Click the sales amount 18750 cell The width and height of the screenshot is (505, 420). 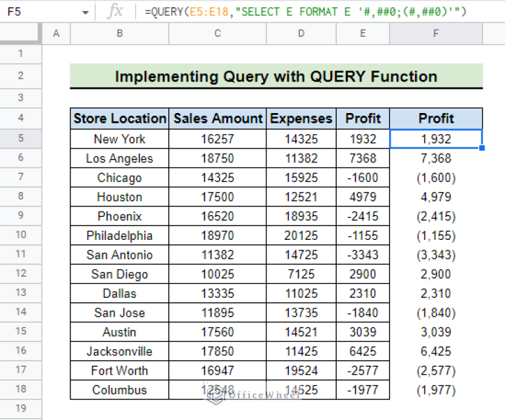point(218,158)
